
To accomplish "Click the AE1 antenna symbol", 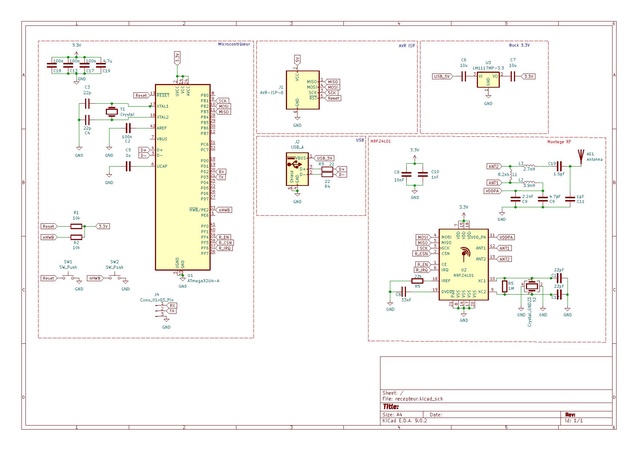I will (x=580, y=157).
